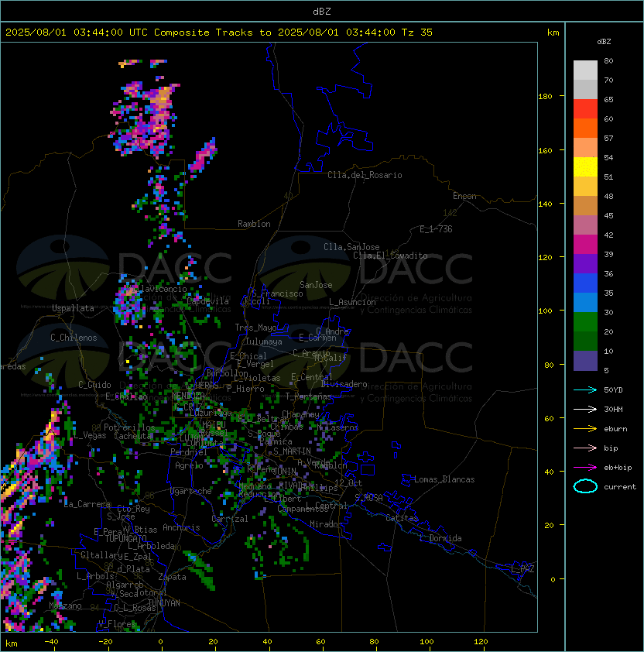Click the 'L_PAZ' map label
Viewport: 644px width, 652px height.
tap(522, 569)
